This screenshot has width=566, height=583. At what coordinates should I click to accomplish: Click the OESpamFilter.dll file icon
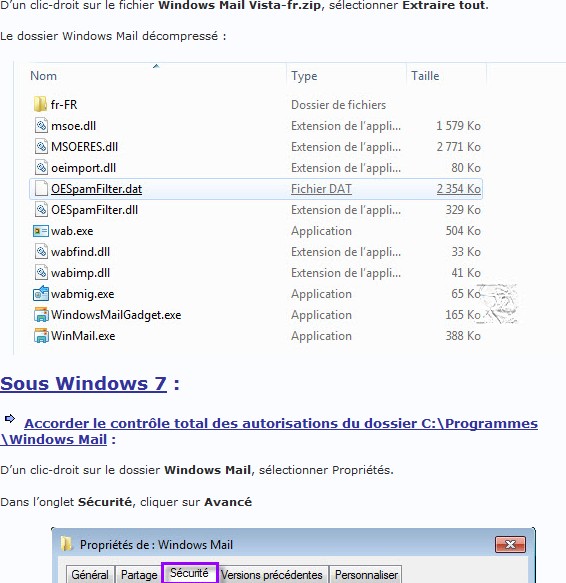41,210
